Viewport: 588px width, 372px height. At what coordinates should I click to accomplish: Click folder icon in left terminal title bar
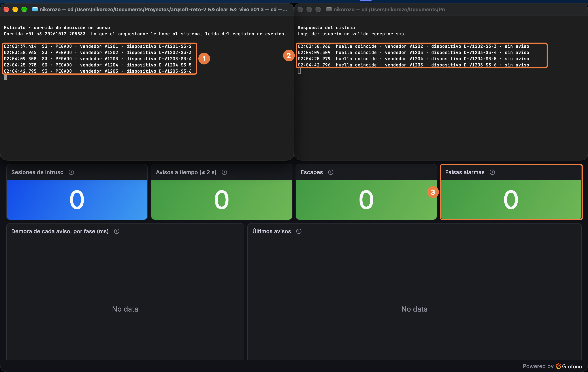click(x=35, y=9)
